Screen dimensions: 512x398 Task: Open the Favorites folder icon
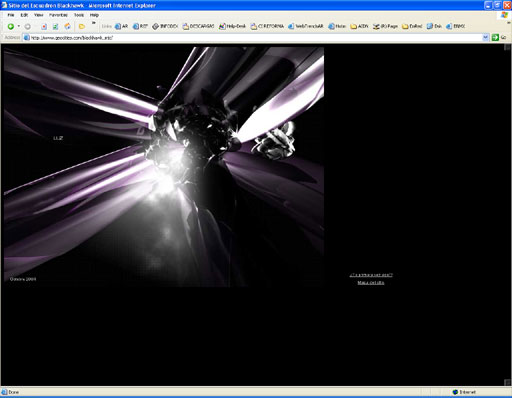point(82,26)
